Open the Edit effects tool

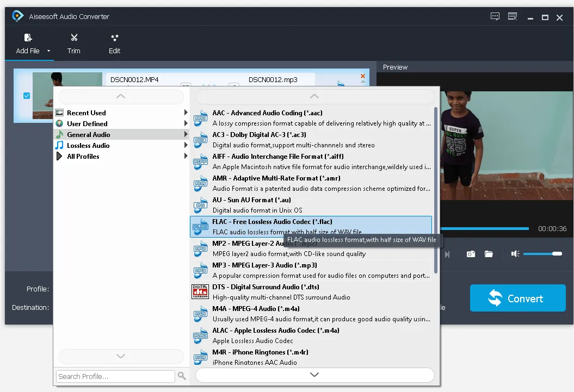click(114, 38)
